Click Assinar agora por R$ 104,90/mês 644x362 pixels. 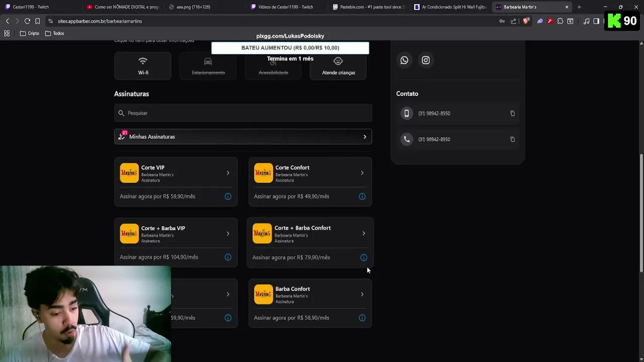159,257
